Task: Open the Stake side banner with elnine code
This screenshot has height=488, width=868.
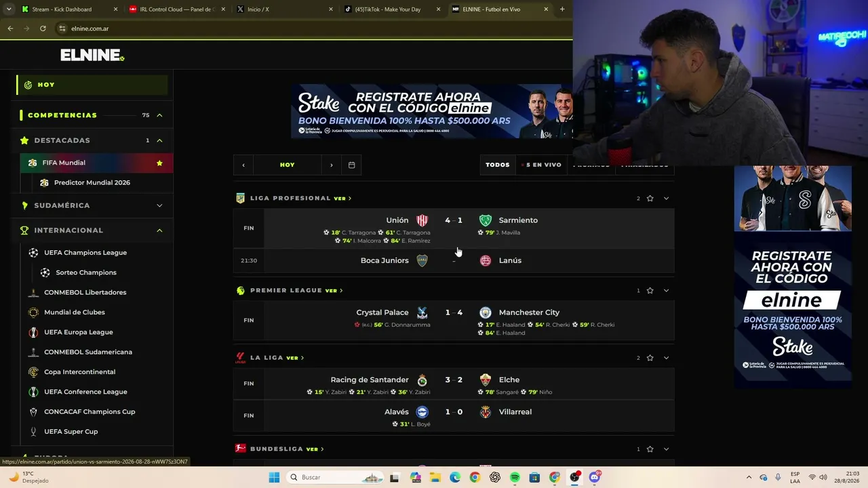Action: [x=793, y=277]
